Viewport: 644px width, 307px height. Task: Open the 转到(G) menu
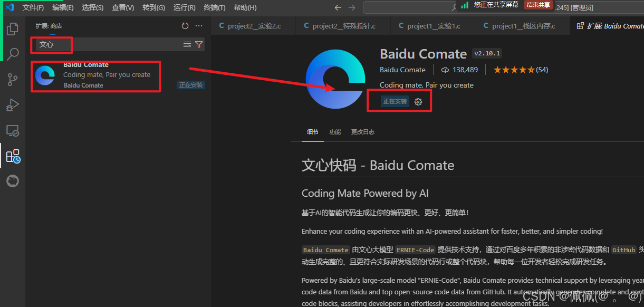(153, 7)
